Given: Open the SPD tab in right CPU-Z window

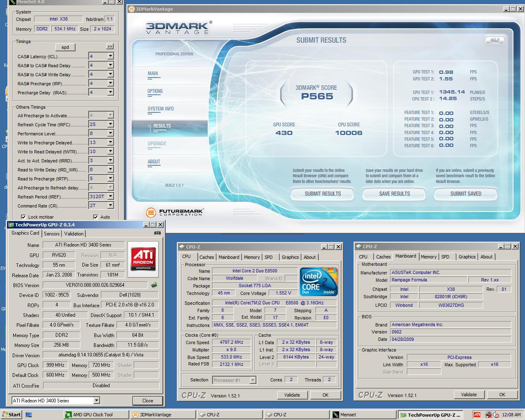Looking at the screenshot, I should [x=445, y=257].
